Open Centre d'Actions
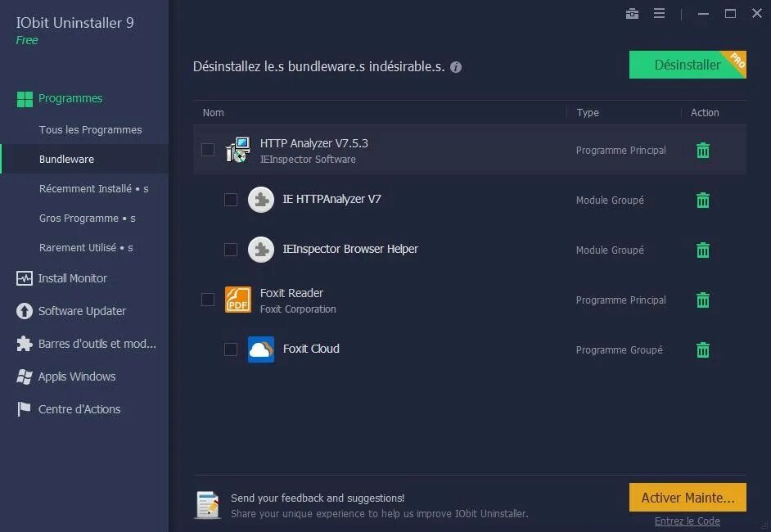Screen dimensions: 771x532 [79, 409]
